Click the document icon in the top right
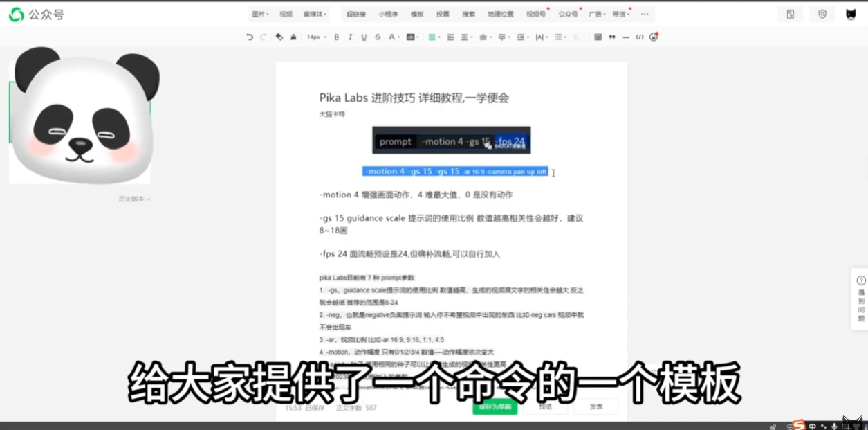The image size is (868, 430). pyautogui.click(x=790, y=14)
